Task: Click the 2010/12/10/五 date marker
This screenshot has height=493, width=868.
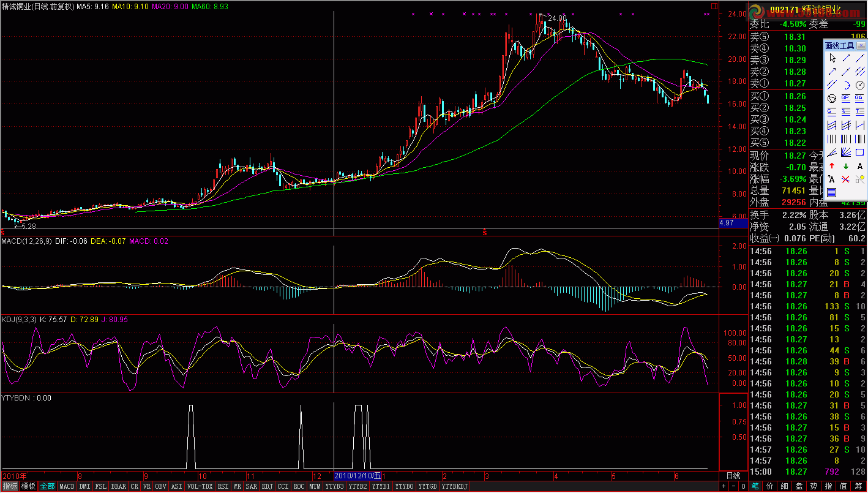Action: (357, 475)
